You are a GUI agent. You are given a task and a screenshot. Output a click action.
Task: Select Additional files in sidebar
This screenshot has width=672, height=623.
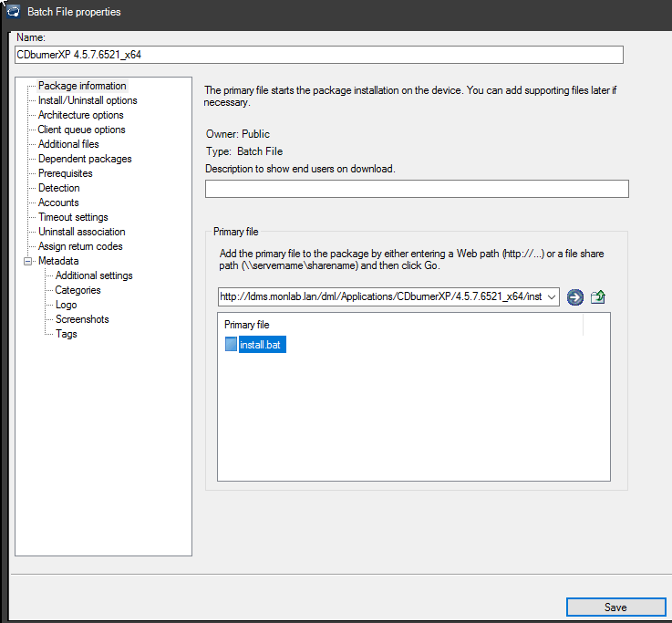(x=68, y=144)
